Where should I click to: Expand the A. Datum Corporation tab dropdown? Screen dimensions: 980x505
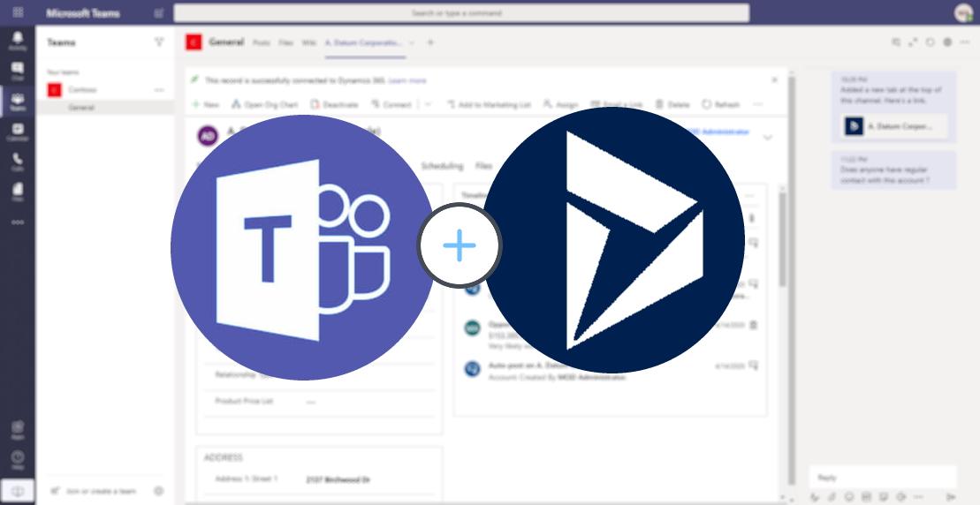pos(411,42)
